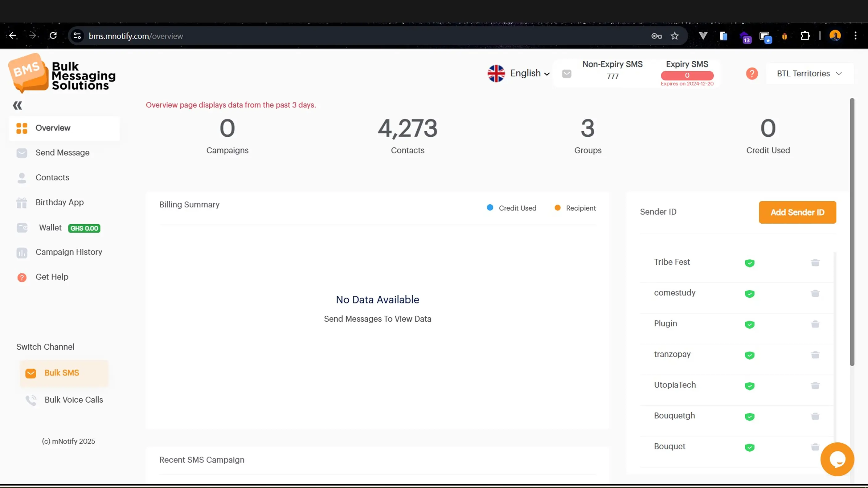Switch channel to Bulk Voice Calls
The width and height of the screenshot is (868, 488).
73,400
